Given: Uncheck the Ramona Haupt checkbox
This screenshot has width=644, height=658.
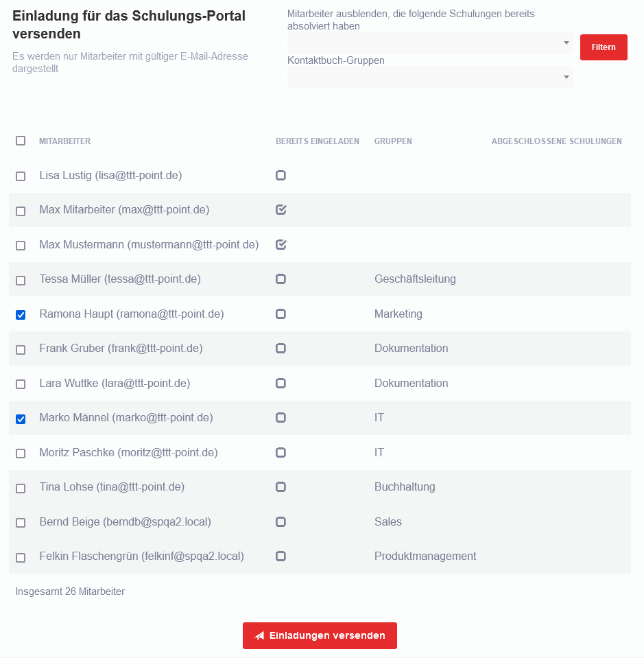Looking at the screenshot, I should point(21,315).
